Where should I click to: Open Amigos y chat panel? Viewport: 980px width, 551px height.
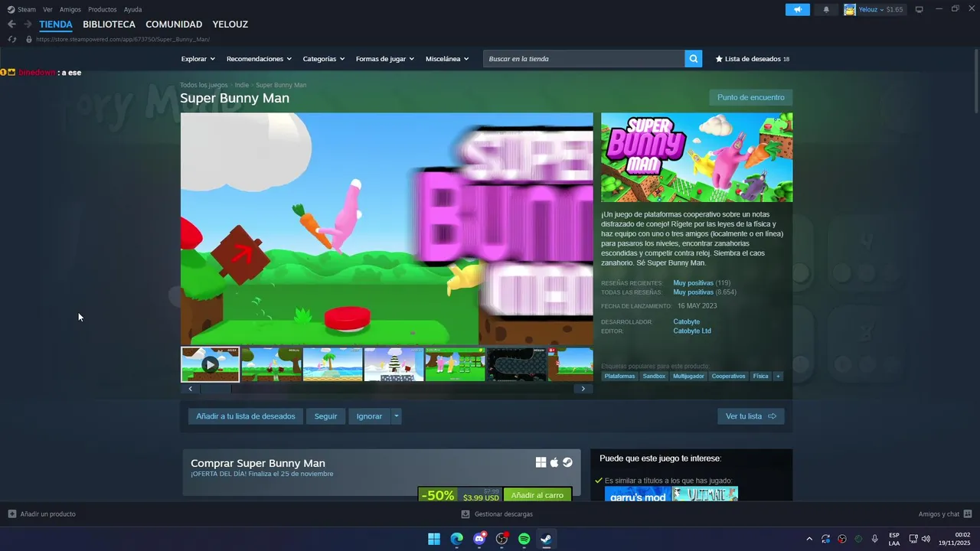tap(945, 514)
